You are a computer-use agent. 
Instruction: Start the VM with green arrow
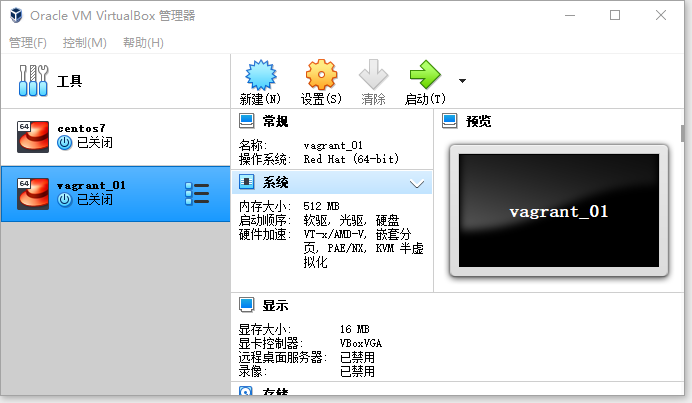(425, 75)
